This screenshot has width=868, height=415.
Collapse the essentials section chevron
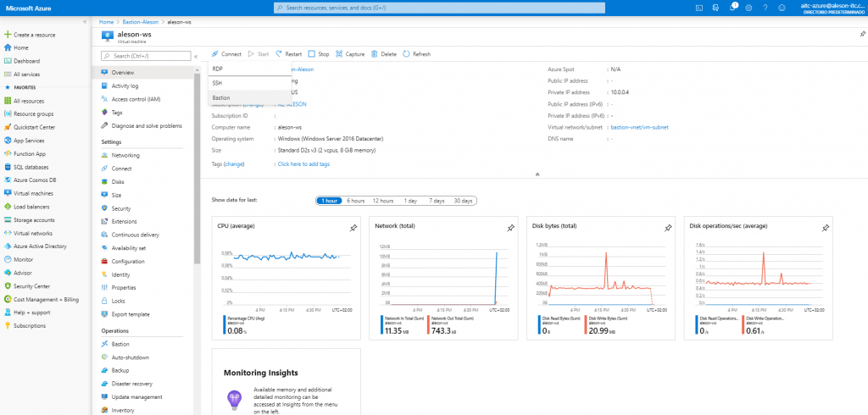[537, 174]
